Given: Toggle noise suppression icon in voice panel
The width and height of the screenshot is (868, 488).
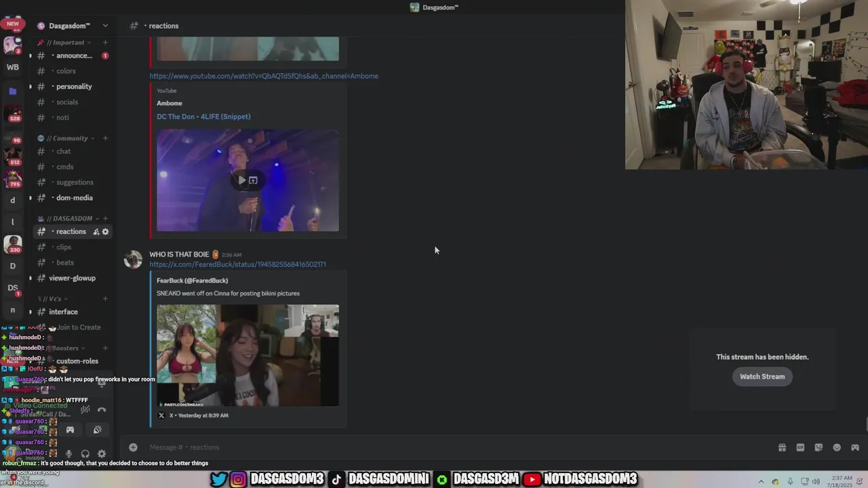Looking at the screenshot, I should (85, 409).
